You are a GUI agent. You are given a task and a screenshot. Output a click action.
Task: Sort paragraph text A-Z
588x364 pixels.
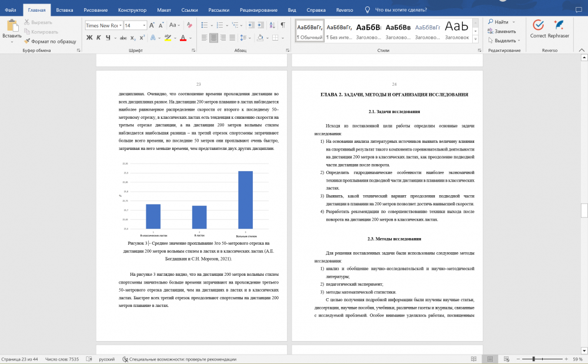pos(272,25)
